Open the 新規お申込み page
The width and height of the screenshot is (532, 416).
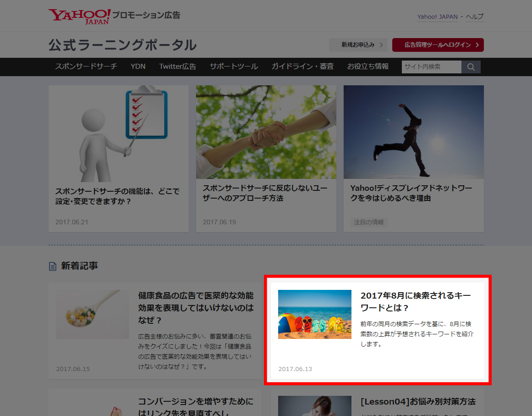click(358, 44)
